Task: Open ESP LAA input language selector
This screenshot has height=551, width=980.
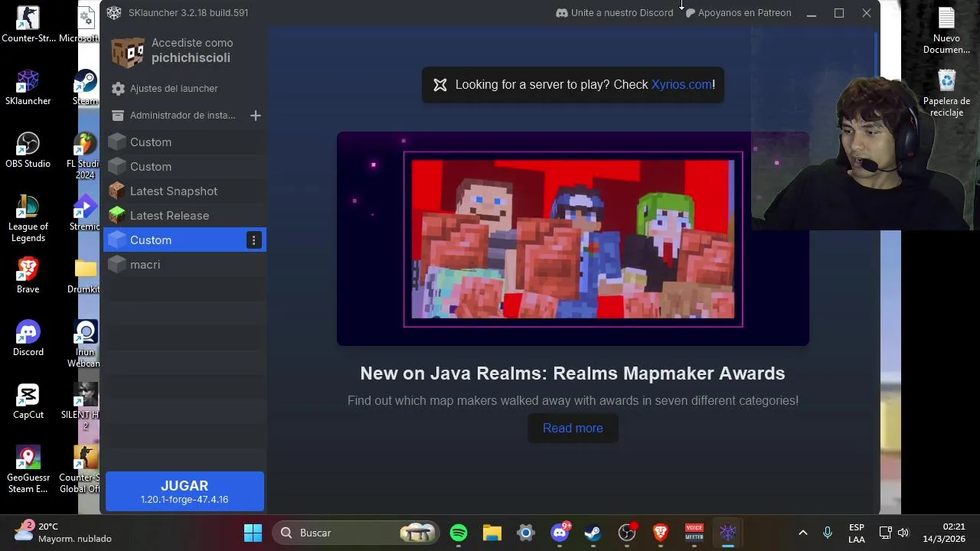Action: coord(857,533)
